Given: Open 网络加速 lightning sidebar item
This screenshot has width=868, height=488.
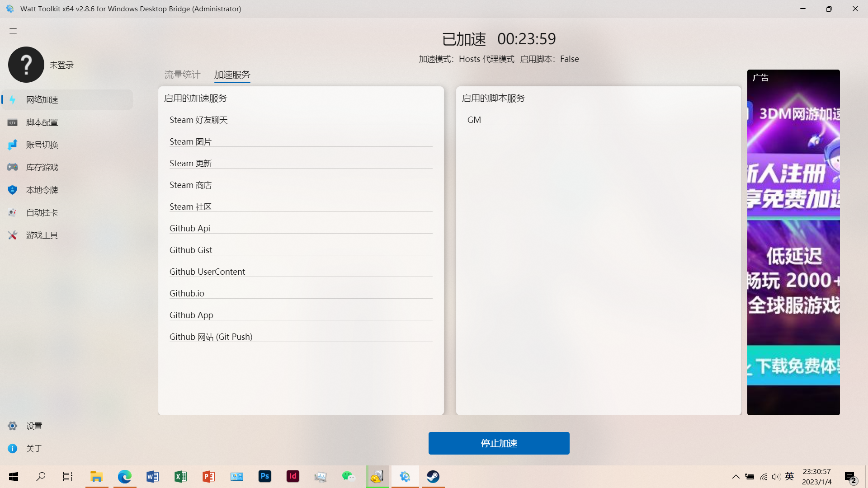Looking at the screenshot, I should tap(42, 99).
